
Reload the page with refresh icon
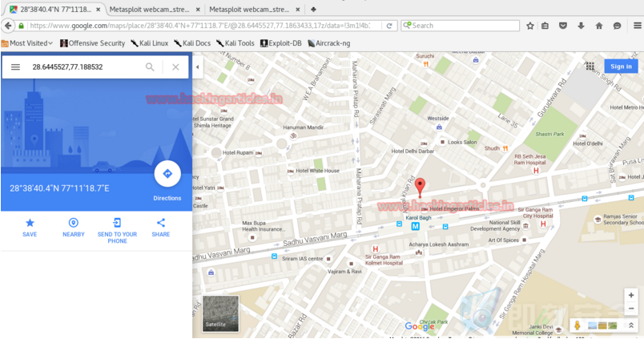click(389, 26)
